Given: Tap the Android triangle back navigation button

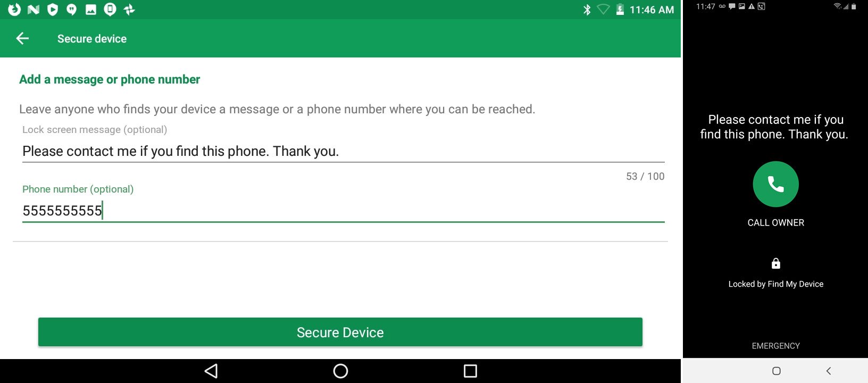Looking at the screenshot, I should [211, 371].
